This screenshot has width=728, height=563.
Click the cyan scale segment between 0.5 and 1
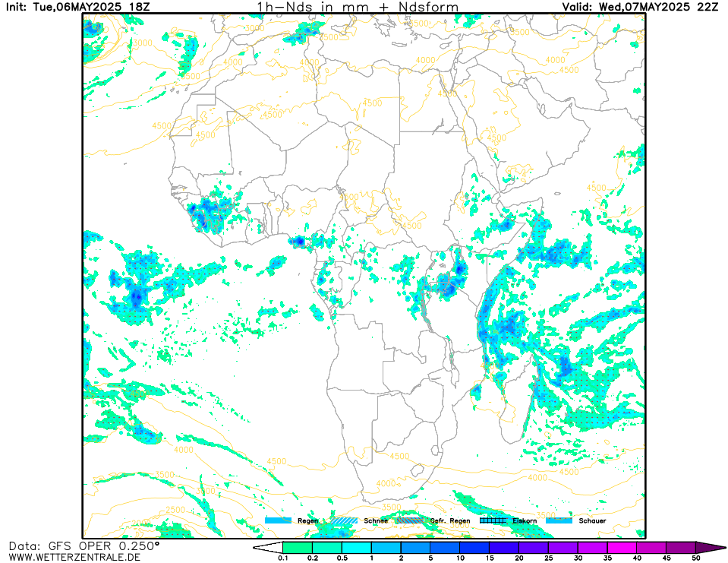[x=357, y=548]
